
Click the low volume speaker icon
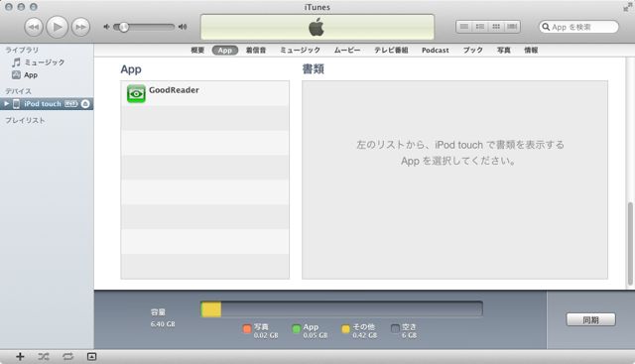106,27
